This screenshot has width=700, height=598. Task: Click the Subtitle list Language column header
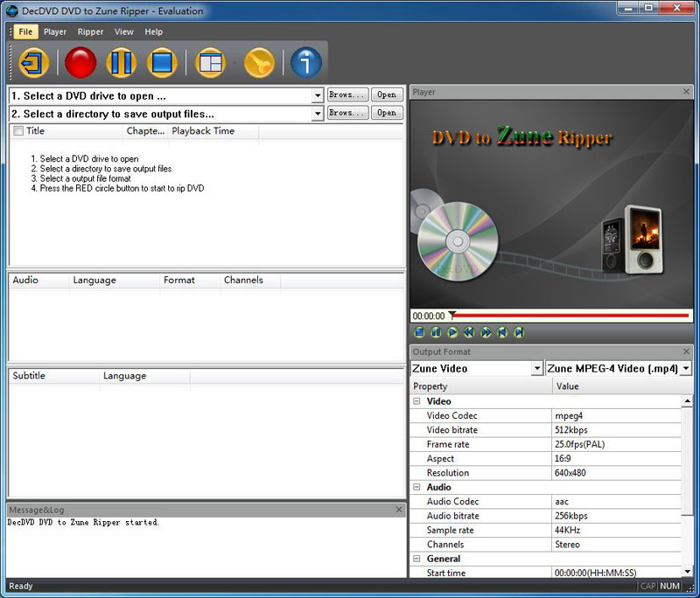144,376
